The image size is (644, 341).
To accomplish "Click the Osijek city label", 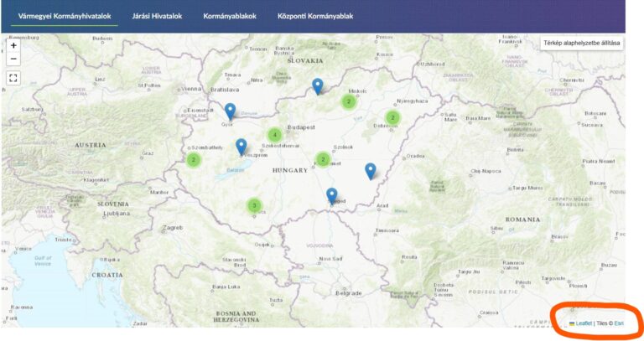I will 262,245.
